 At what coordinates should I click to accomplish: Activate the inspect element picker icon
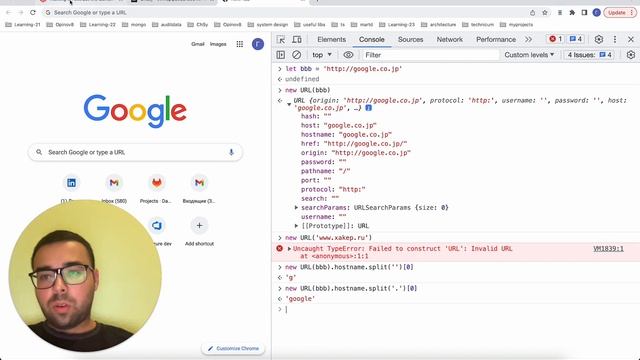click(x=281, y=40)
